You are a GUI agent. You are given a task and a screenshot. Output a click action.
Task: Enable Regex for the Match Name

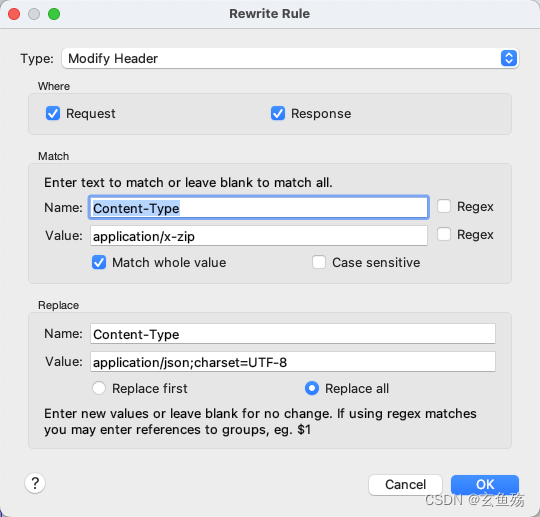[444, 207]
